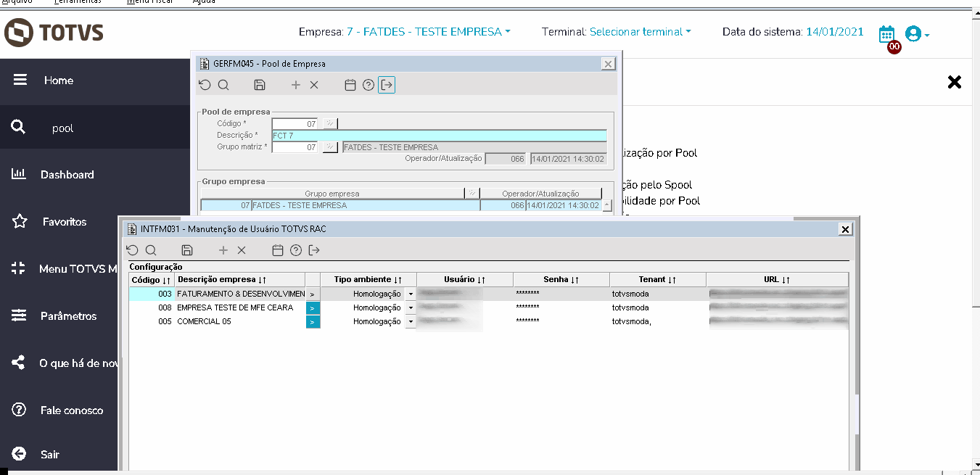This screenshot has width=980, height=475.
Task: Click the Código input field with 07
Action: pyautogui.click(x=295, y=124)
